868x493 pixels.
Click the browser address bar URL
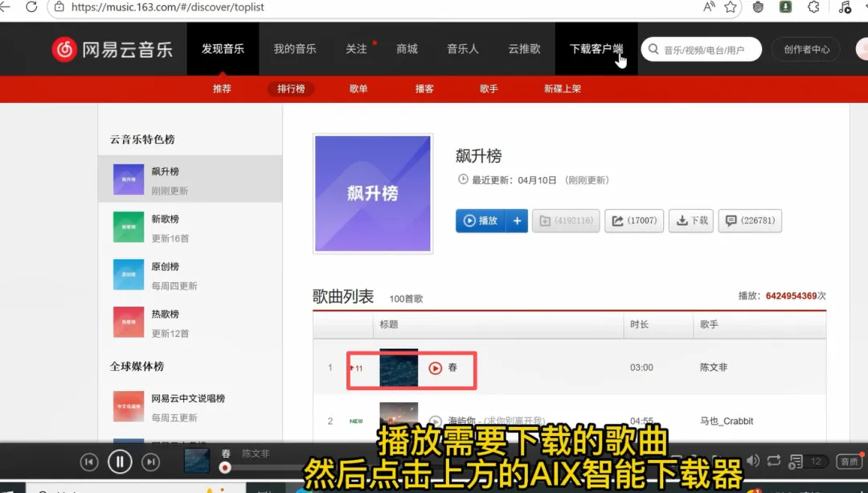tap(167, 7)
